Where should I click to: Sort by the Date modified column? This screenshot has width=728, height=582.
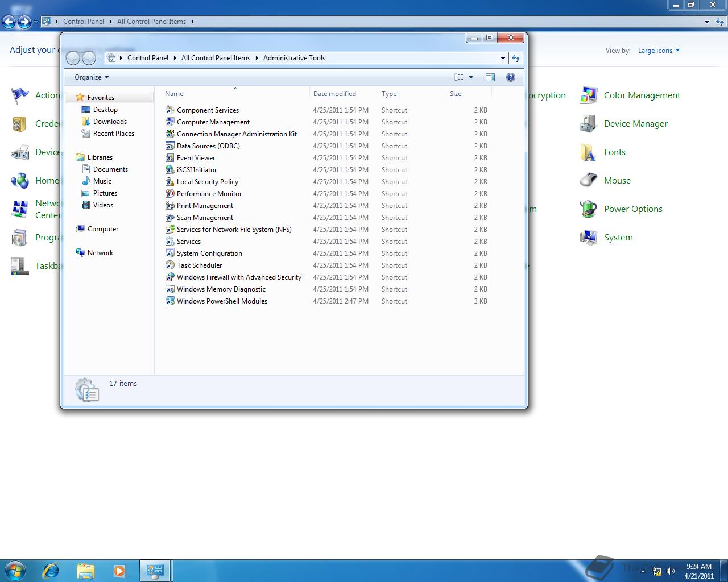pos(334,94)
